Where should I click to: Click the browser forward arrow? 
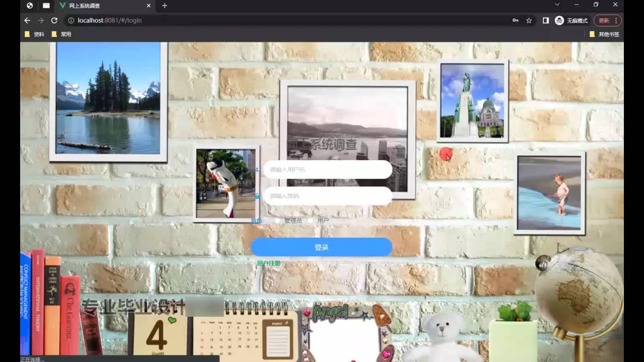(x=41, y=20)
